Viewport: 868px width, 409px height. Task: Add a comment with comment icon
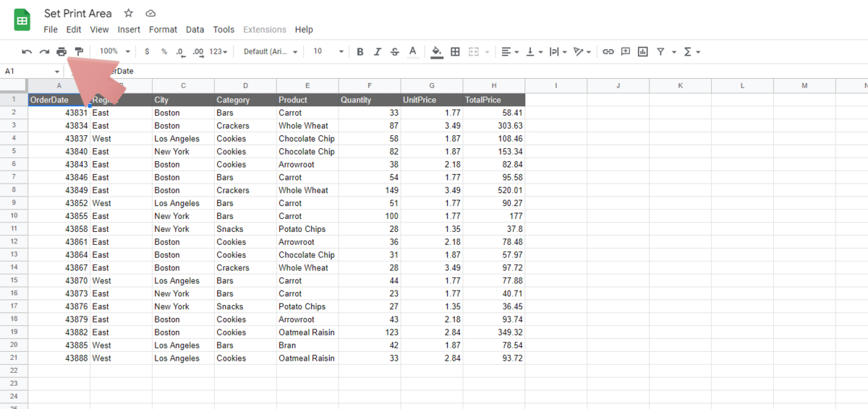[625, 52]
